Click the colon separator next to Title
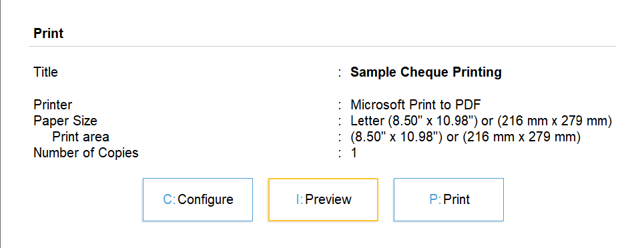The height and width of the screenshot is (248, 644). pyautogui.click(x=340, y=73)
